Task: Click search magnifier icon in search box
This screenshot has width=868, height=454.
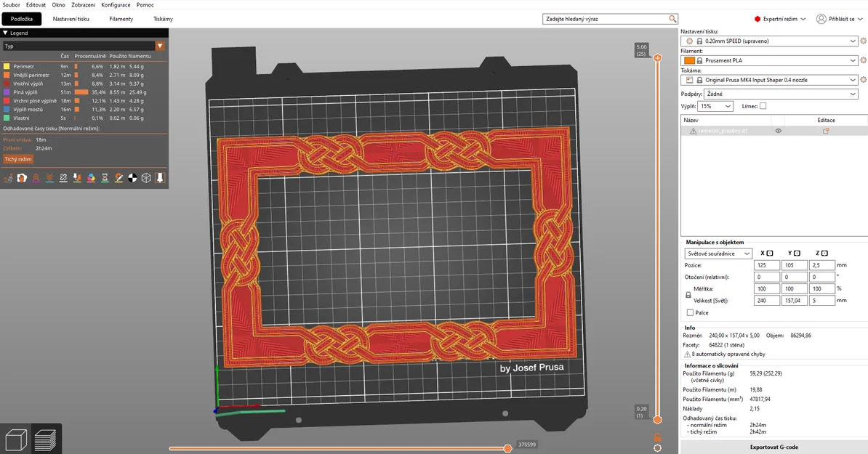Action: tap(672, 19)
